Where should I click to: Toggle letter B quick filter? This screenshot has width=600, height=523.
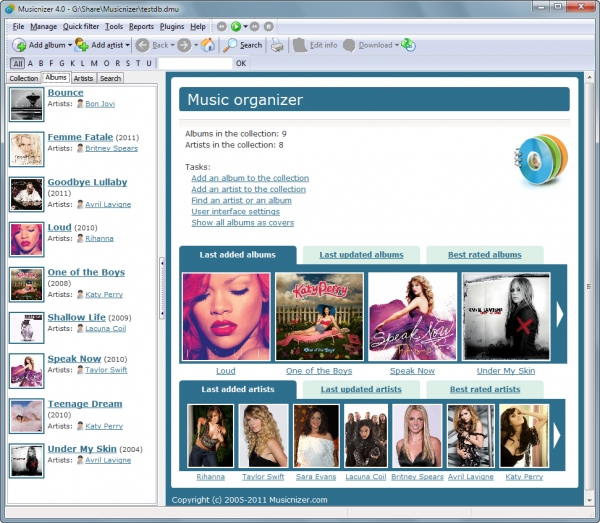click(x=41, y=63)
